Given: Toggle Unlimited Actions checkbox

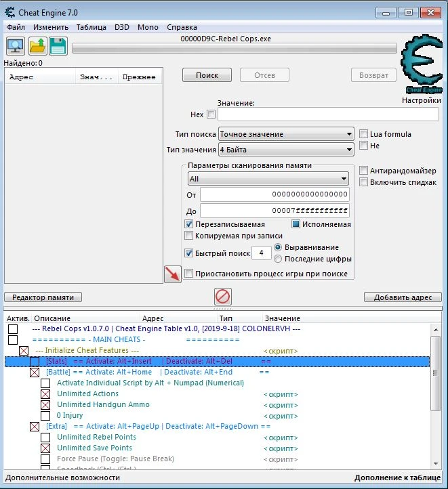Looking at the screenshot, I should tap(45, 394).
